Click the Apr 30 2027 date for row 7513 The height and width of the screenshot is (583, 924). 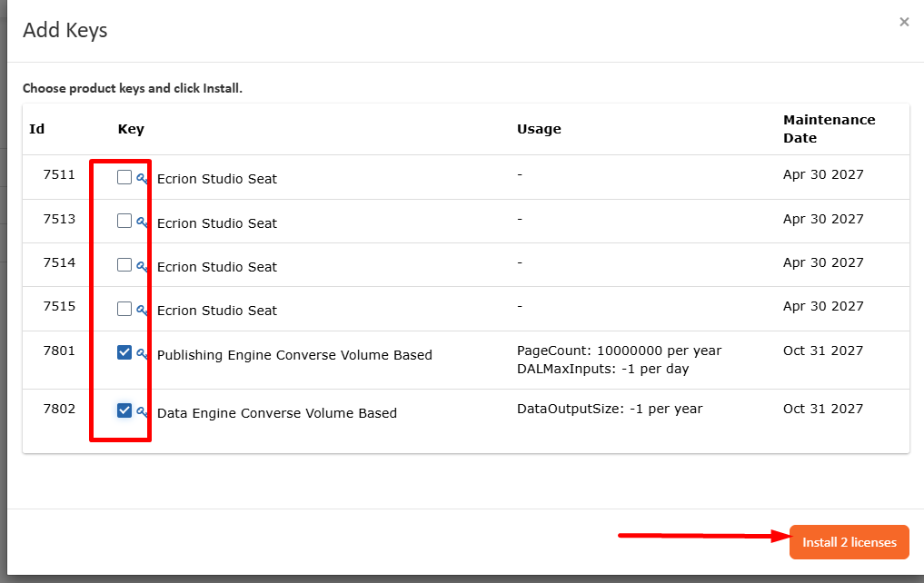[823, 219]
